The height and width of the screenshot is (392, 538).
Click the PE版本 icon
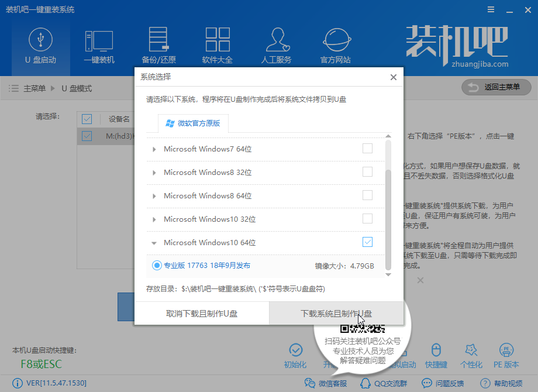[x=506, y=355]
